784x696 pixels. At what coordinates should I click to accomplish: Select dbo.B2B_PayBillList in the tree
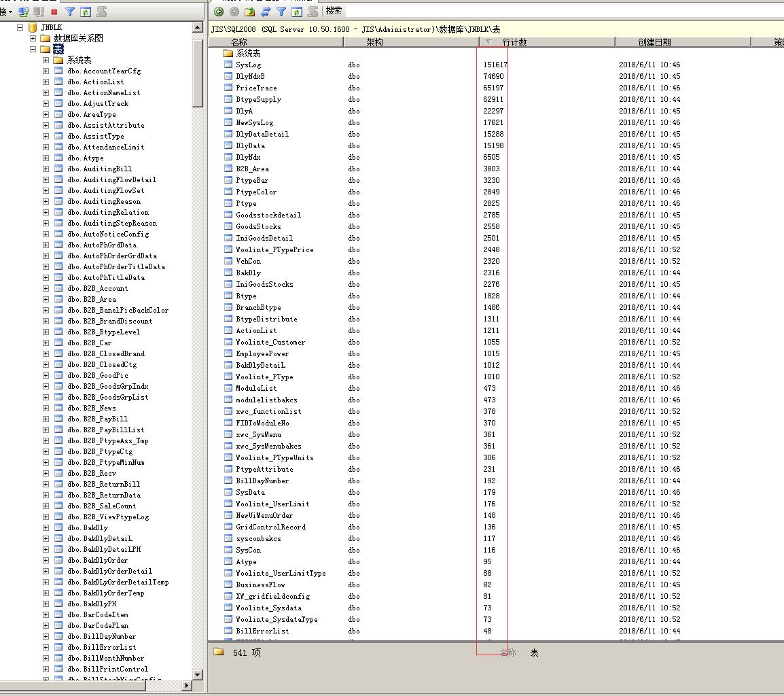[106, 430]
